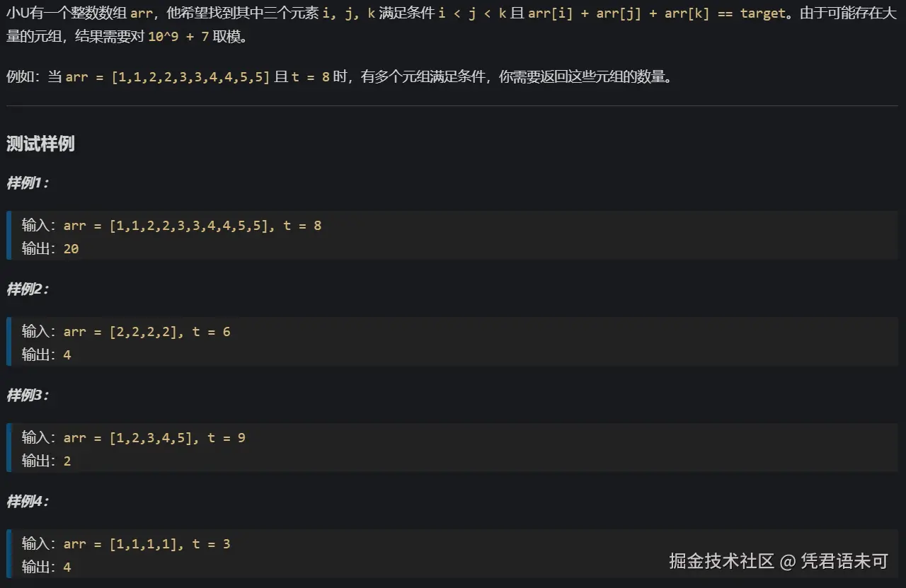Click output value 4 in 样例2
Viewport: 906px width, 588px height.
[x=67, y=354]
